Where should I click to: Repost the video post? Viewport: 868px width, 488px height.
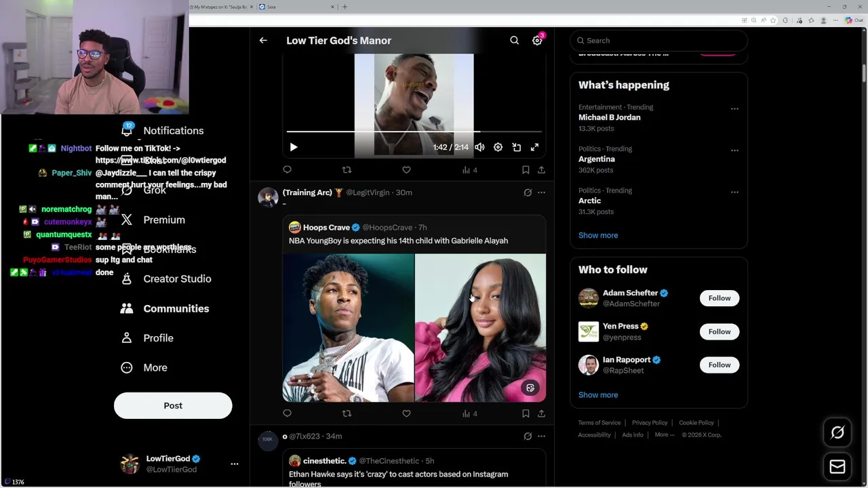(x=347, y=170)
